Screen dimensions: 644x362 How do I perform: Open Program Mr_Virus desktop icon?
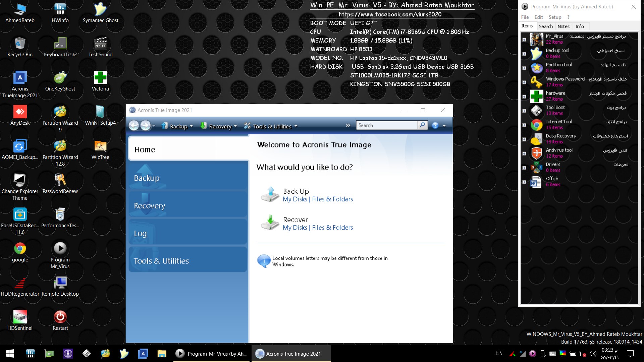tap(60, 255)
